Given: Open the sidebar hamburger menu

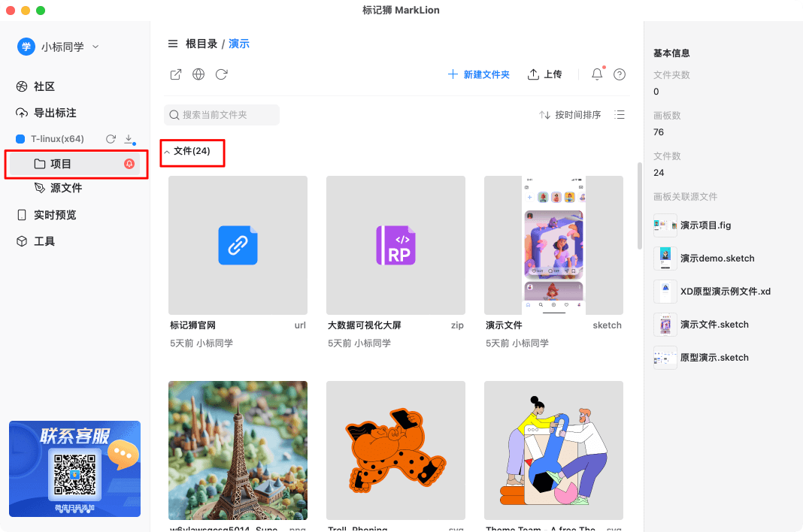Looking at the screenshot, I should [x=173, y=43].
